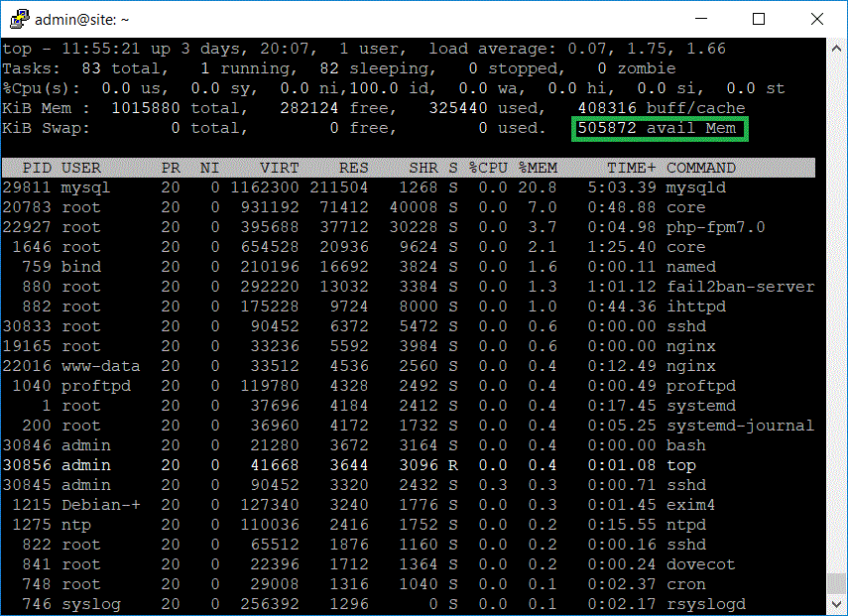Click the mysql user name
The height and width of the screenshot is (616, 848).
[85, 187]
